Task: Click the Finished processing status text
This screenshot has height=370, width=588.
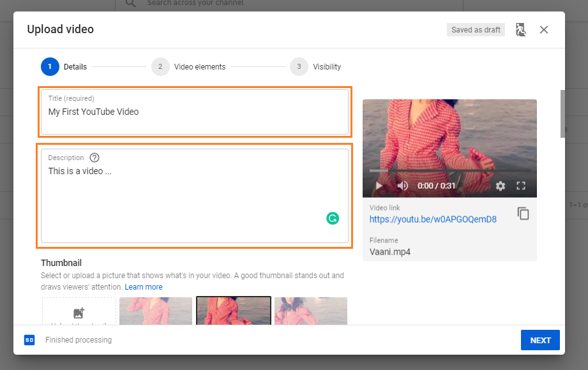Action: point(79,340)
